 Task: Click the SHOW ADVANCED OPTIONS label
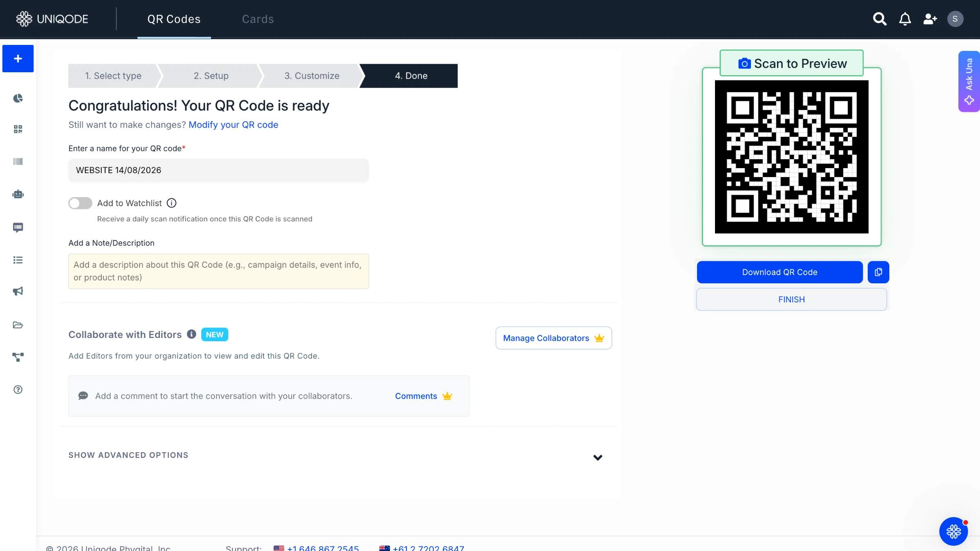pyautogui.click(x=128, y=455)
